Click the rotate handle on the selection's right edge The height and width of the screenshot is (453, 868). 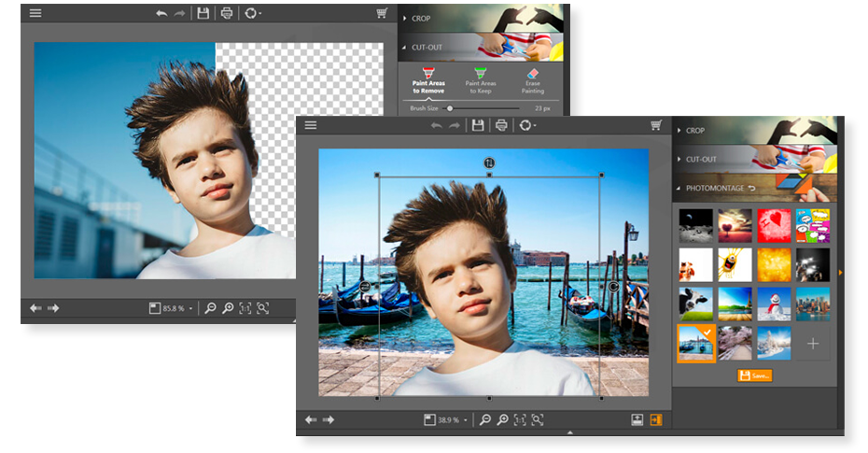pos(613,287)
